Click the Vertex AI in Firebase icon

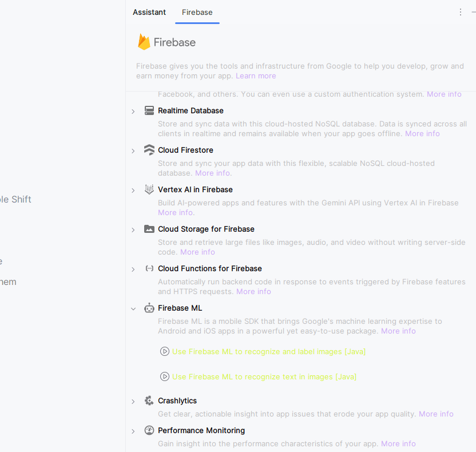click(x=149, y=189)
